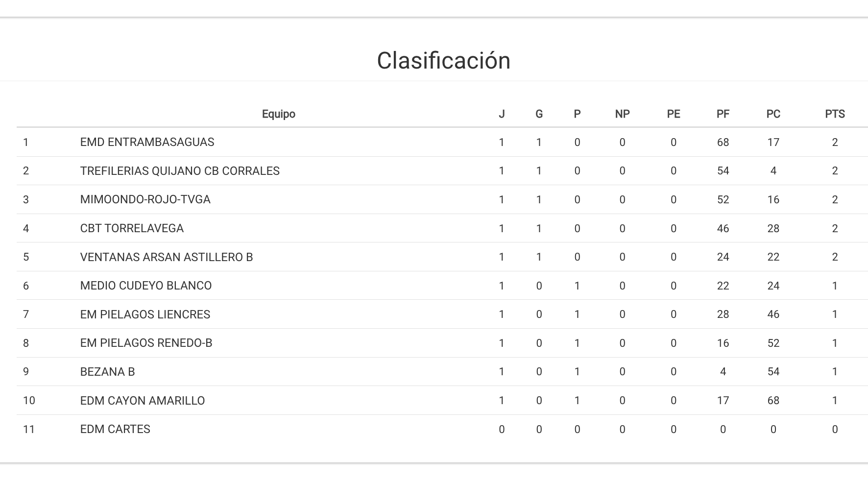Click VENTANAS ARSAN ASTILLERO B
The width and height of the screenshot is (868, 483).
click(x=166, y=257)
